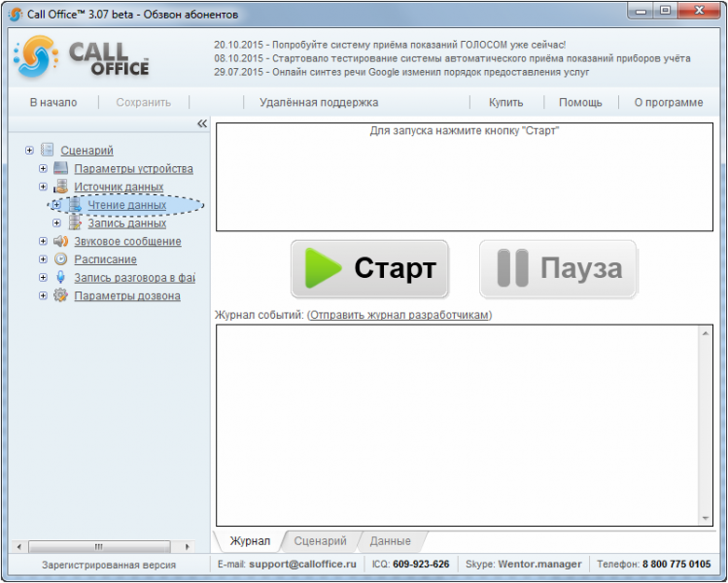The image size is (728, 583).
Task: Select Чтение данных in the tree
Action: pos(127,205)
